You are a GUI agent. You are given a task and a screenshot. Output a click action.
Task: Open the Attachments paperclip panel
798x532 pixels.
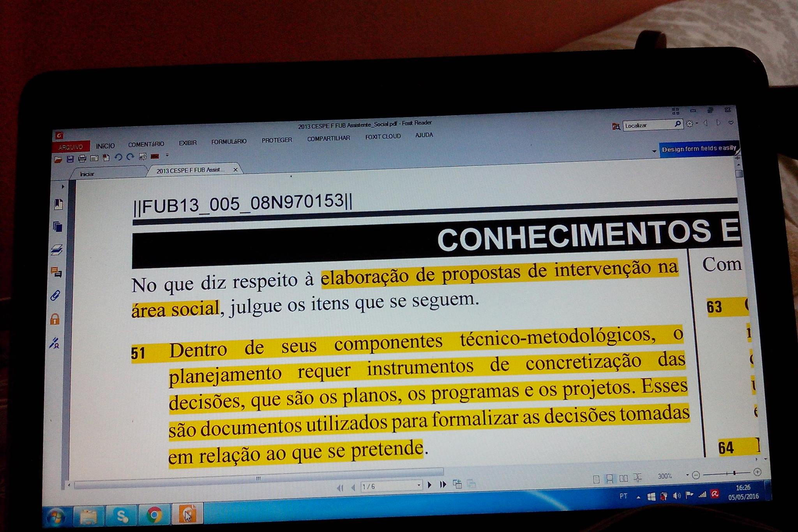pos(55,295)
